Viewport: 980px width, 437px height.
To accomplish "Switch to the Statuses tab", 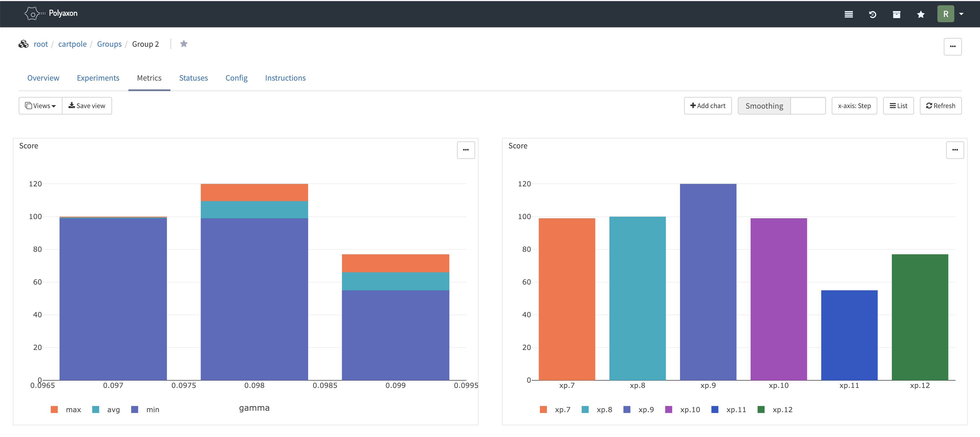I will tap(193, 78).
